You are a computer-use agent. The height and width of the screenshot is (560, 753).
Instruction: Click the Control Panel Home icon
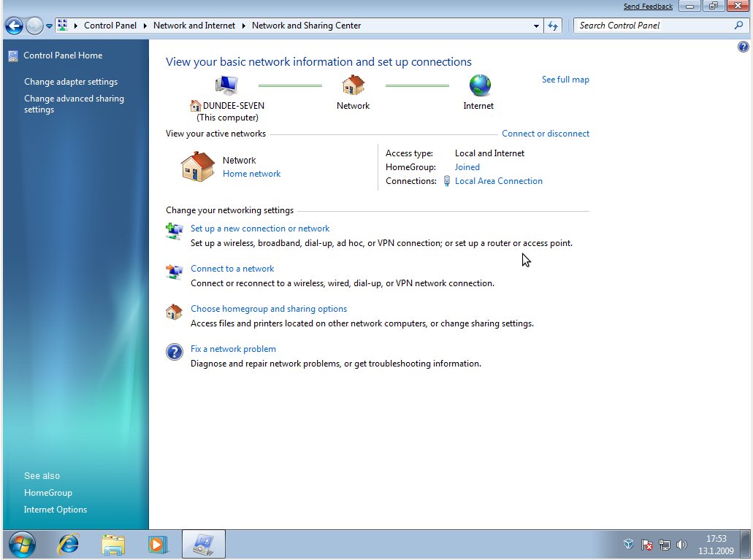pos(13,55)
